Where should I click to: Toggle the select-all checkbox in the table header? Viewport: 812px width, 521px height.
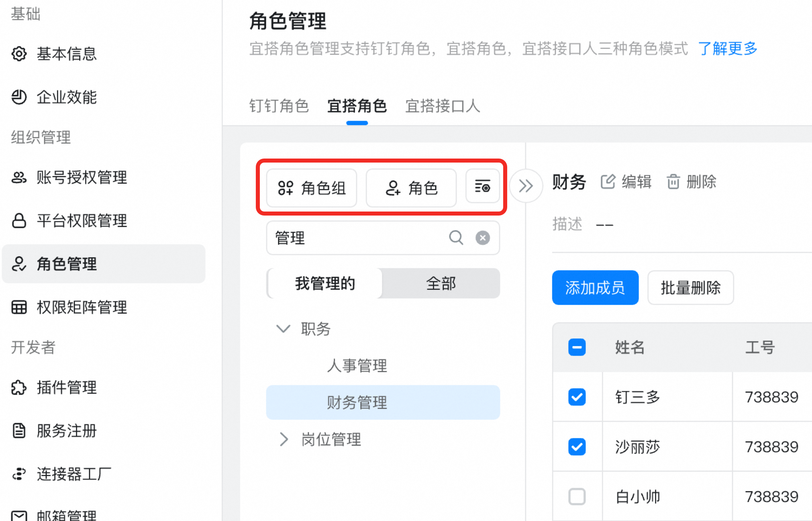[577, 347]
